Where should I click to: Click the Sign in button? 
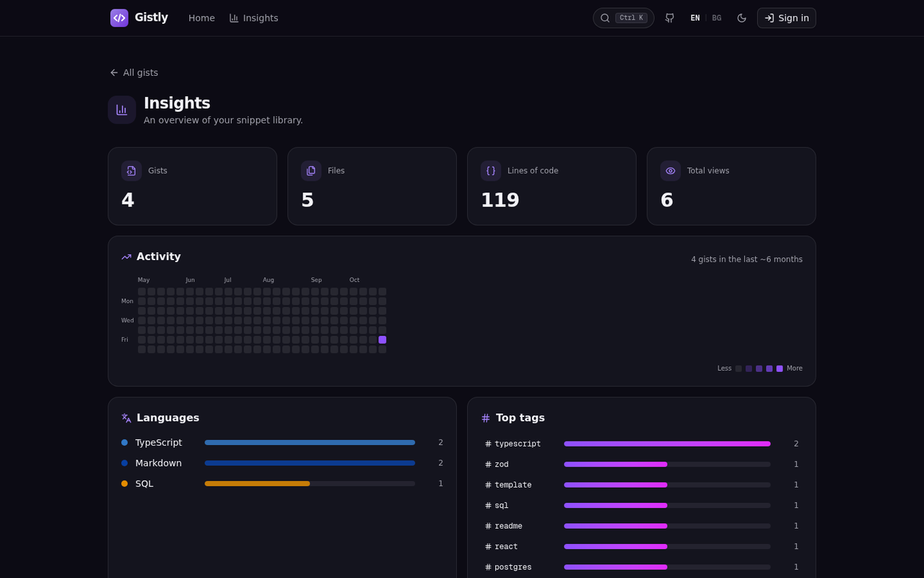[x=787, y=18]
